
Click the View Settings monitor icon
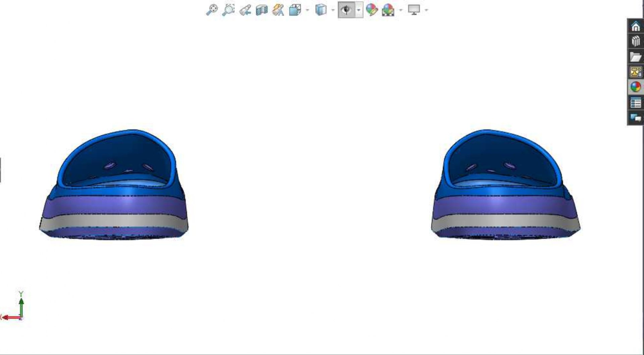414,10
